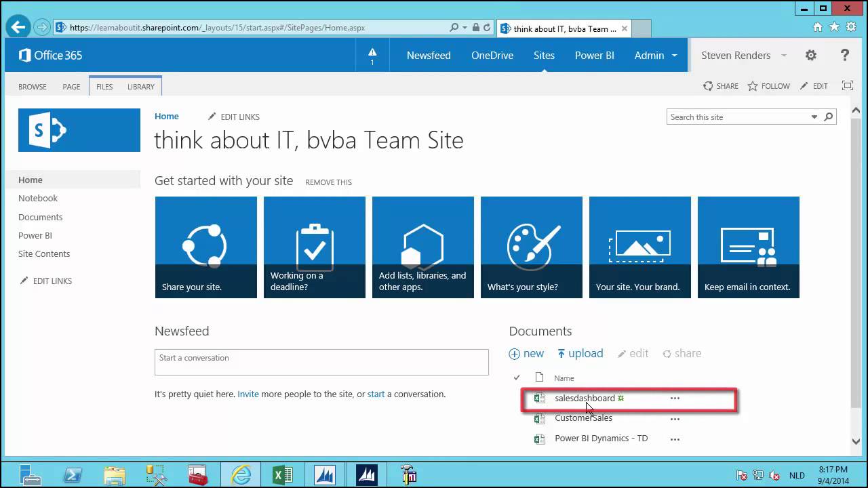Click EDIT LINKS in left navigation
868x488 pixels.
click(45, 281)
